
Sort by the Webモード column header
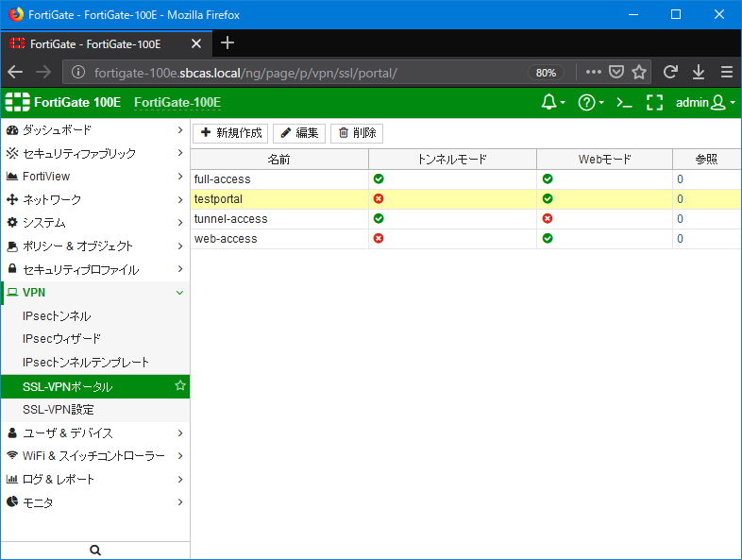605,160
